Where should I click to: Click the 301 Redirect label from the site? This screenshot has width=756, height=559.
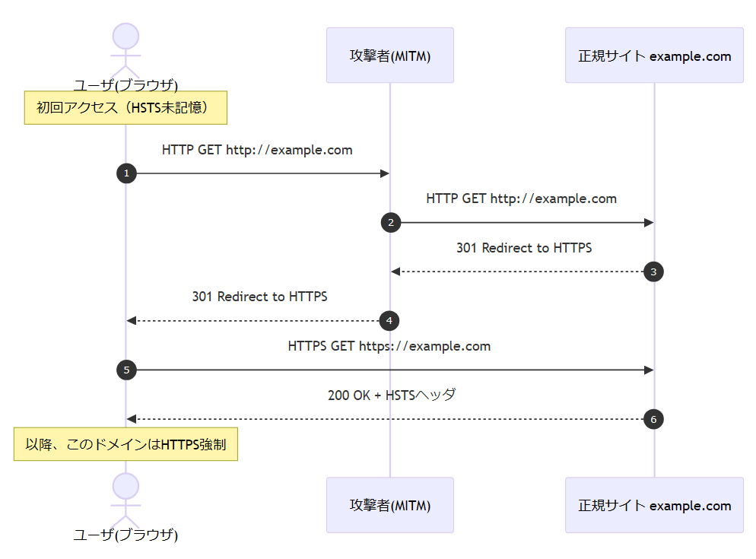coord(524,248)
